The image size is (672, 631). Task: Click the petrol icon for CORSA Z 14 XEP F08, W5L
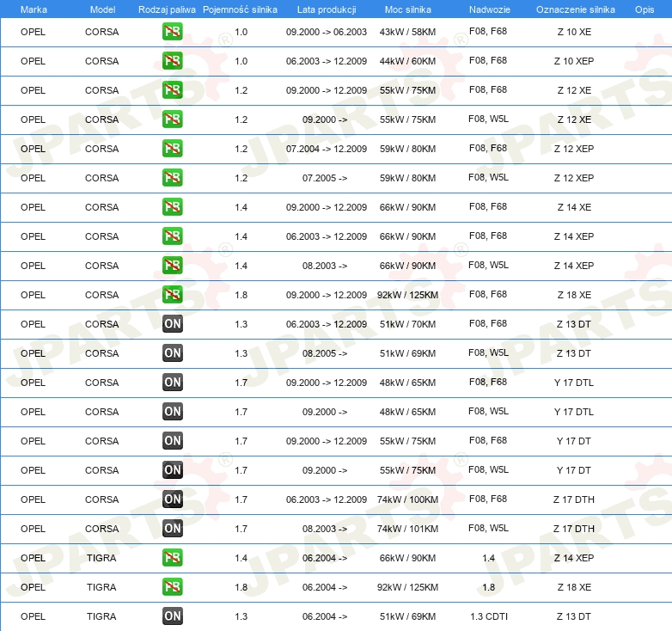point(172,266)
